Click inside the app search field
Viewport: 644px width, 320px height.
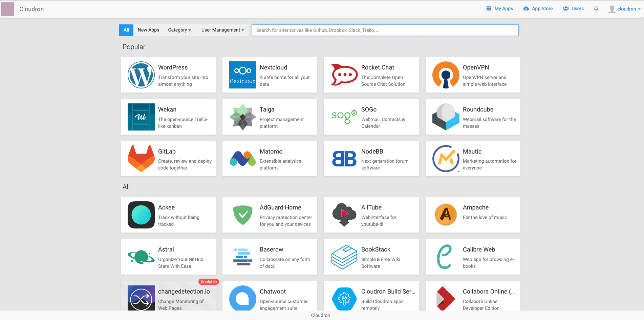(385, 30)
